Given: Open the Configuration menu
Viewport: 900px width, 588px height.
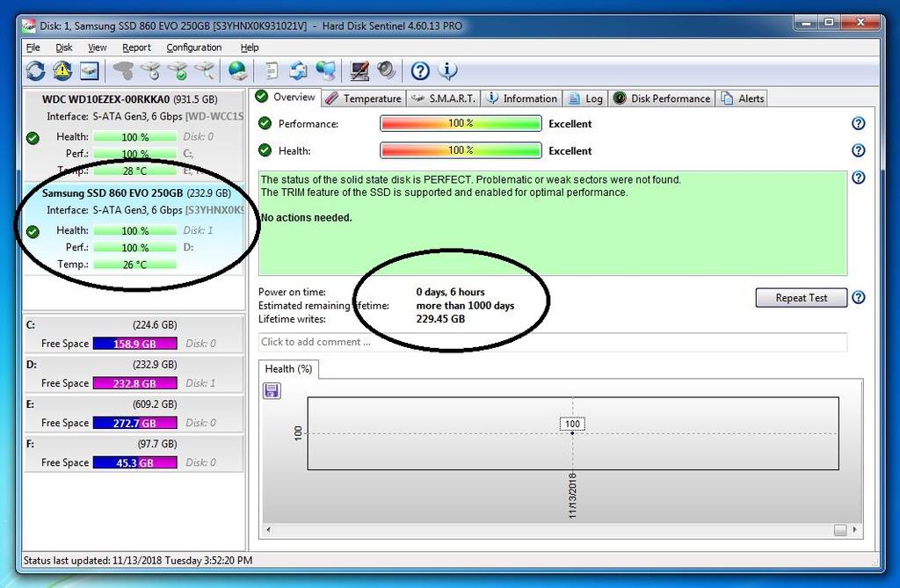Looking at the screenshot, I should click(194, 47).
